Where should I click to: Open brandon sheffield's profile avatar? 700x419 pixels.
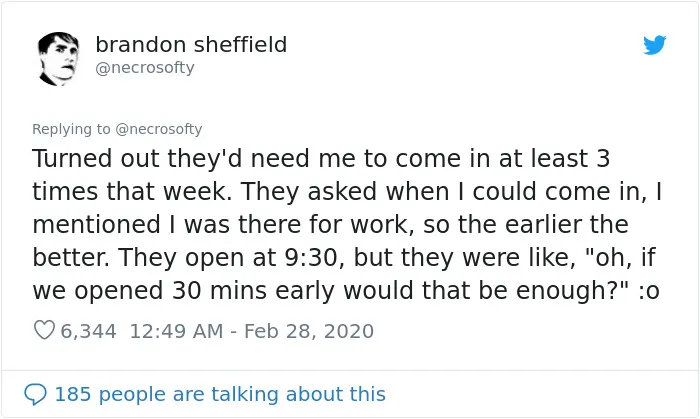click(x=58, y=58)
